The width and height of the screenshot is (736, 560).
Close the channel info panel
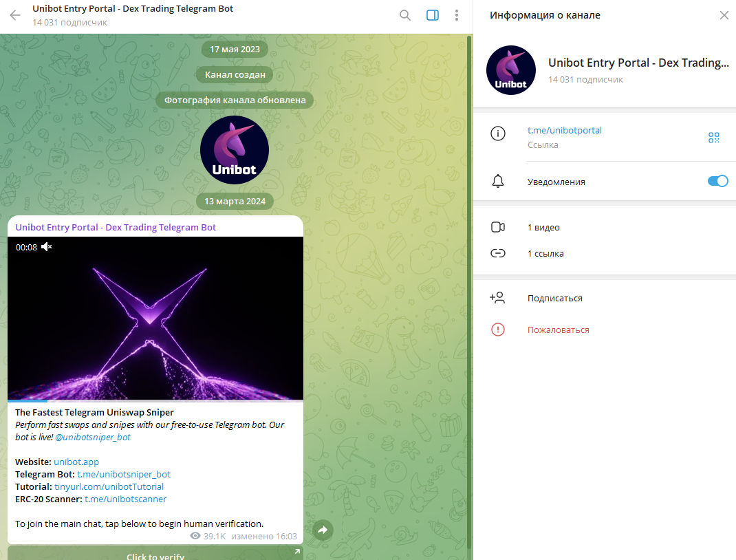click(x=724, y=15)
